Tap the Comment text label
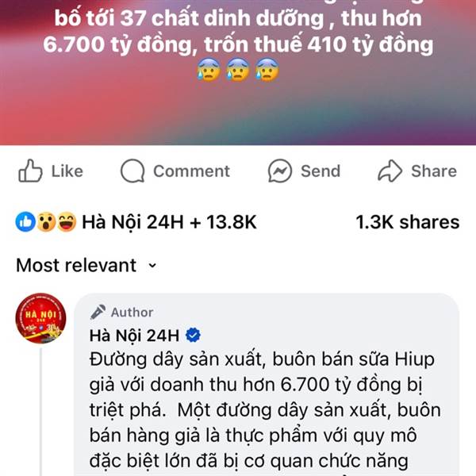The height and width of the screenshot is (476, 476). pyautogui.click(x=191, y=171)
